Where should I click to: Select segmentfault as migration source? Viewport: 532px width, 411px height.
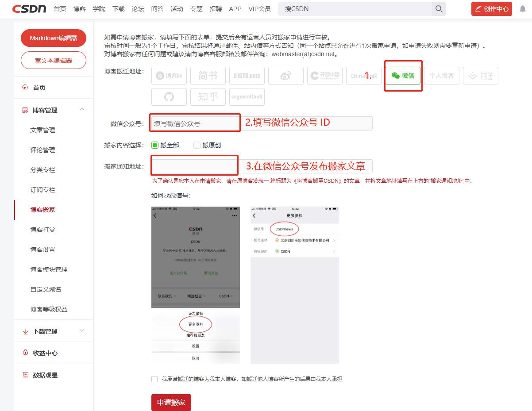pyautogui.click(x=247, y=97)
